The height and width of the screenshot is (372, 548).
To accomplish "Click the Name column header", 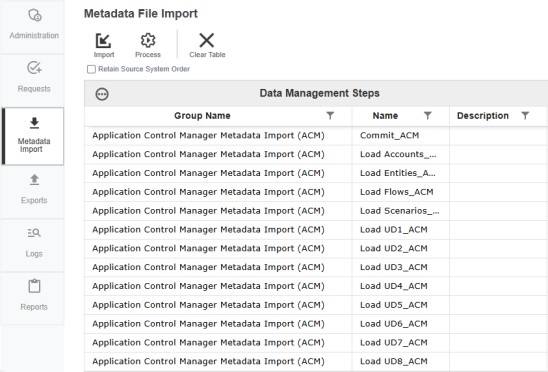I will tap(385, 116).
